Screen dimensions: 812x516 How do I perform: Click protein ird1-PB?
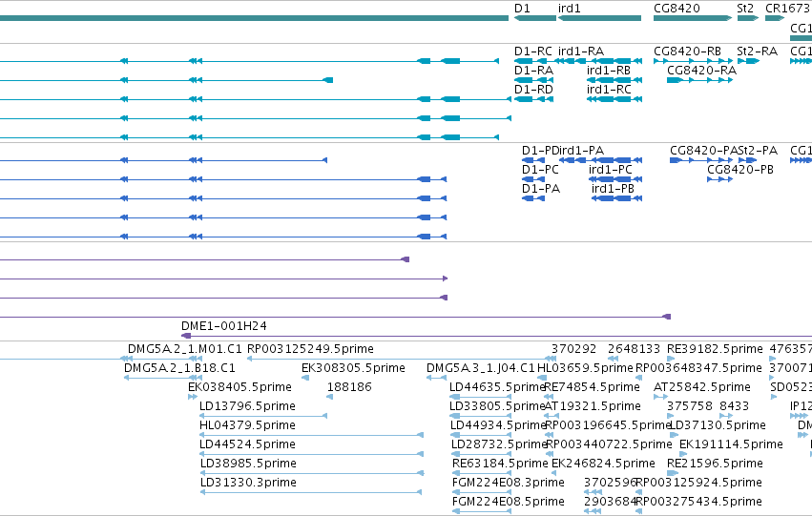click(x=616, y=198)
